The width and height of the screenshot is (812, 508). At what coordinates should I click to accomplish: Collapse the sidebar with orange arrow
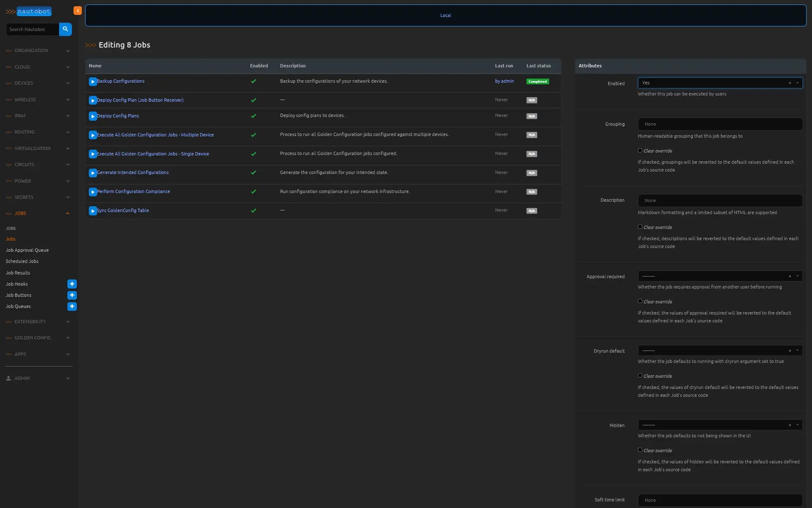[x=77, y=11]
